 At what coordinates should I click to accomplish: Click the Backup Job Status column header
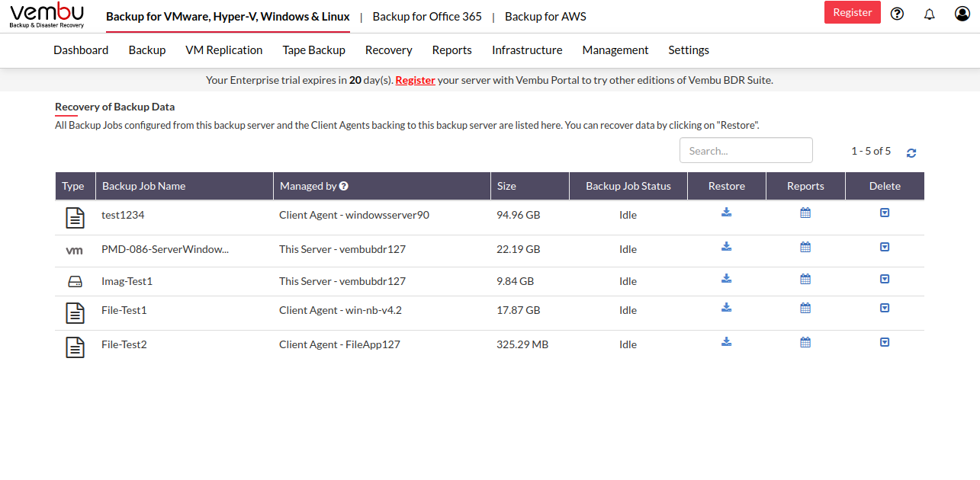[x=628, y=186]
